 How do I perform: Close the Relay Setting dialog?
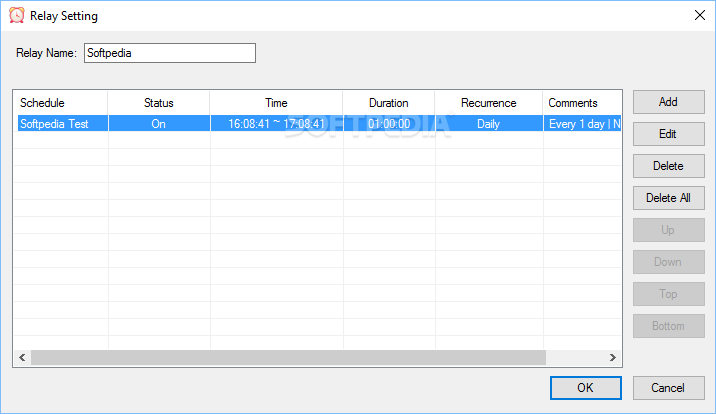(x=700, y=16)
